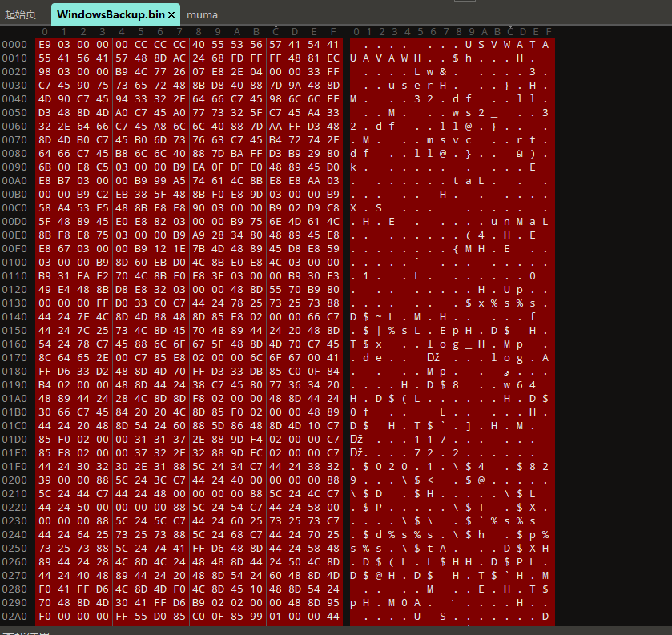Click offset 0030 in the address column
Screen dimensions: 672x635
click(14, 85)
